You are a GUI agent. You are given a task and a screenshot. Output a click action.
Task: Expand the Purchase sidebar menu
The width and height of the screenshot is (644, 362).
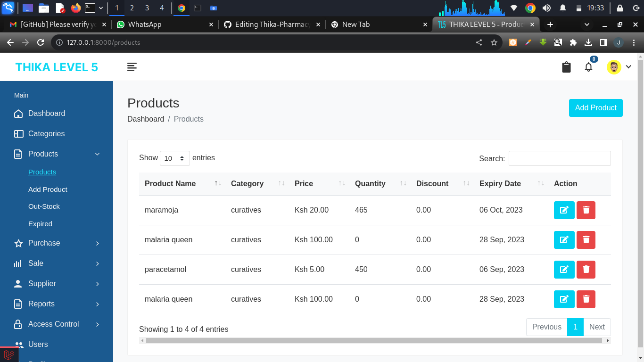tap(44, 243)
